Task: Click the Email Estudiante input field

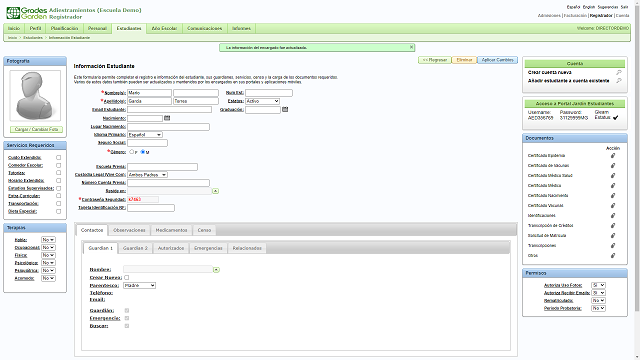Action: click(169, 110)
